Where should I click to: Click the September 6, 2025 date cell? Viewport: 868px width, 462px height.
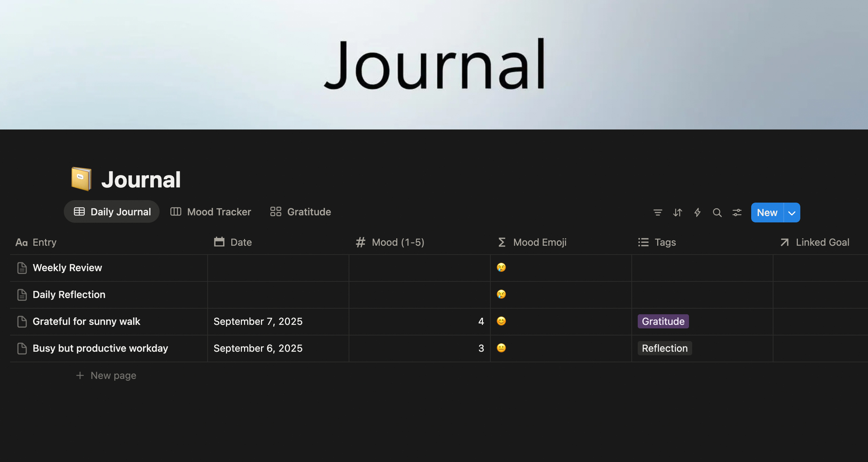pyautogui.click(x=278, y=348)
